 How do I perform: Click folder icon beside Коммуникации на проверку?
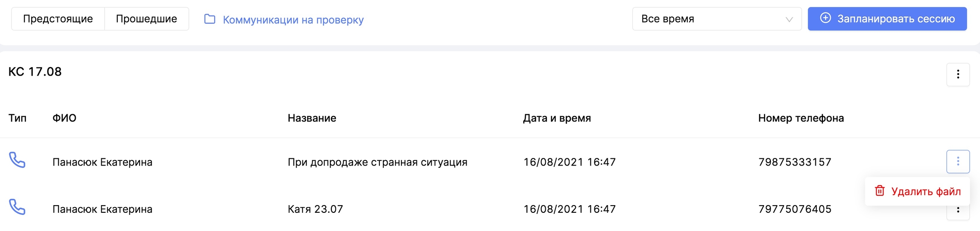click(x=210, y=19)
